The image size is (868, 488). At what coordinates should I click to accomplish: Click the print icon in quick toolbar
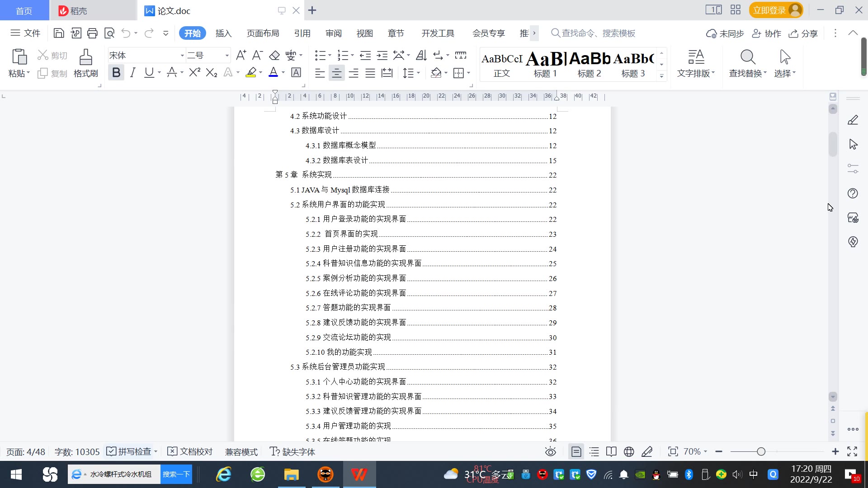tap(92, 33)
